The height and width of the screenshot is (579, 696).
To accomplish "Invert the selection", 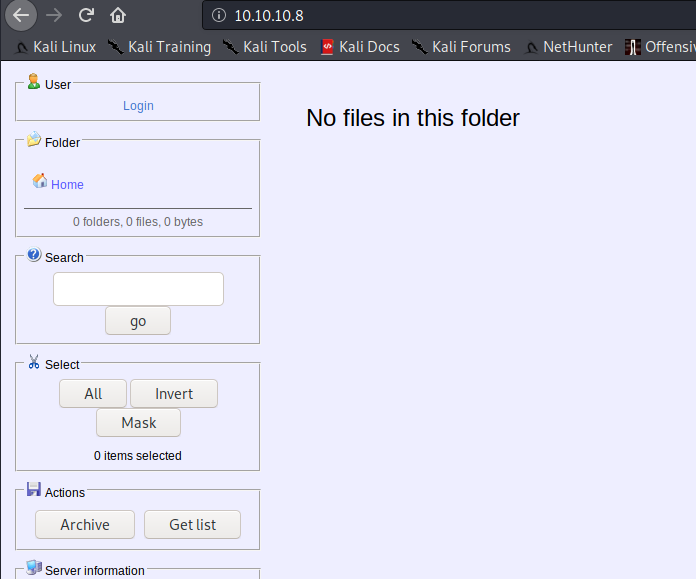I will 174,393.
